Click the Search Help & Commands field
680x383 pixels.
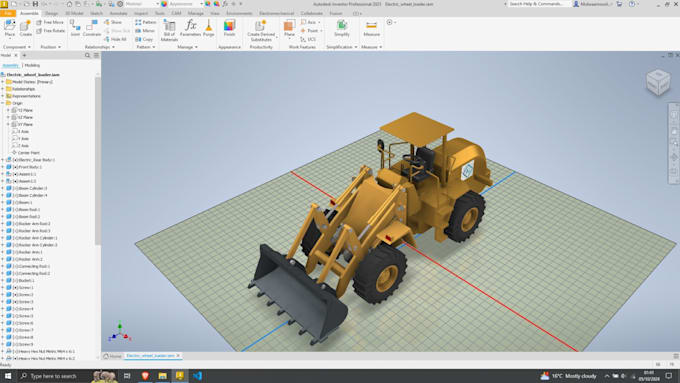539,4
